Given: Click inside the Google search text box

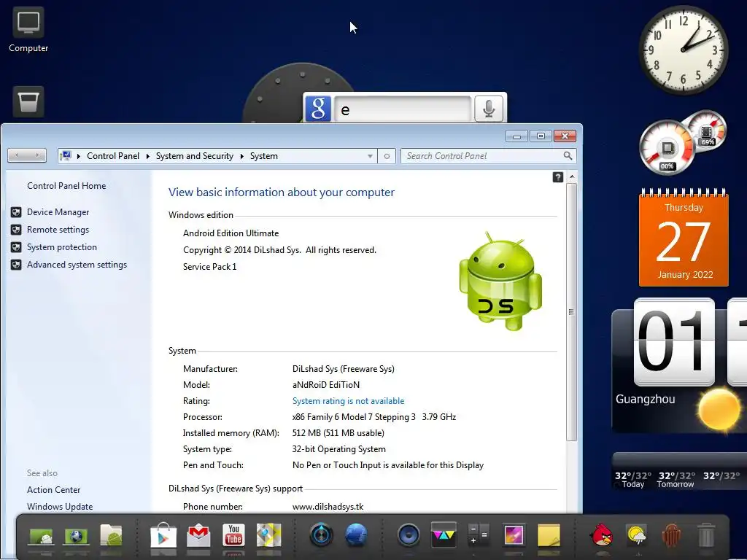Looking at the screenshot, I should (403, 109).
